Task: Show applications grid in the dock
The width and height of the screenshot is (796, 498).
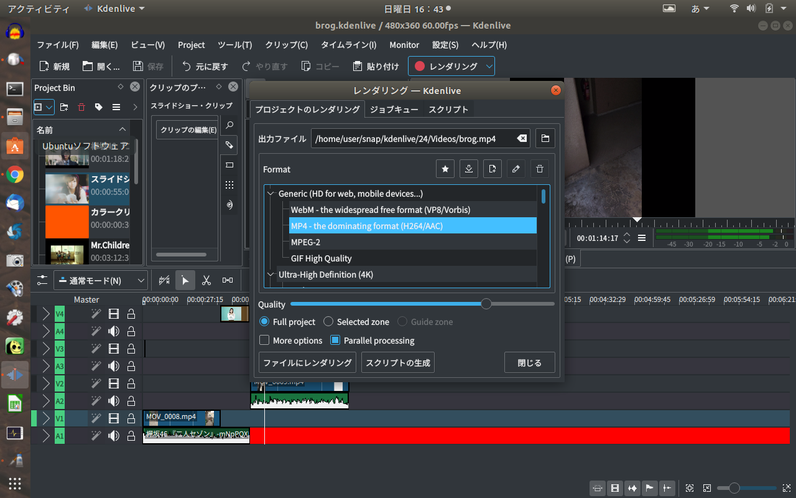Action: coord(15,484)
